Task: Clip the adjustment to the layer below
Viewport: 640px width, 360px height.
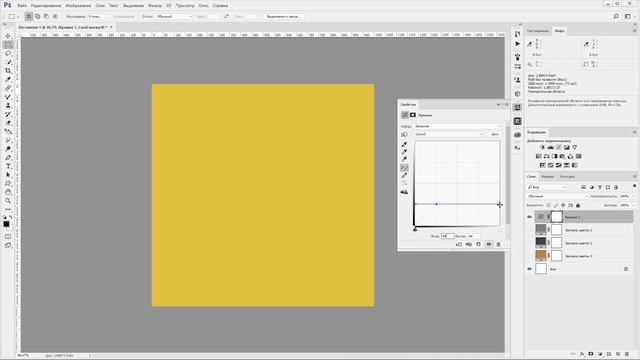Action: pos(459,244)
